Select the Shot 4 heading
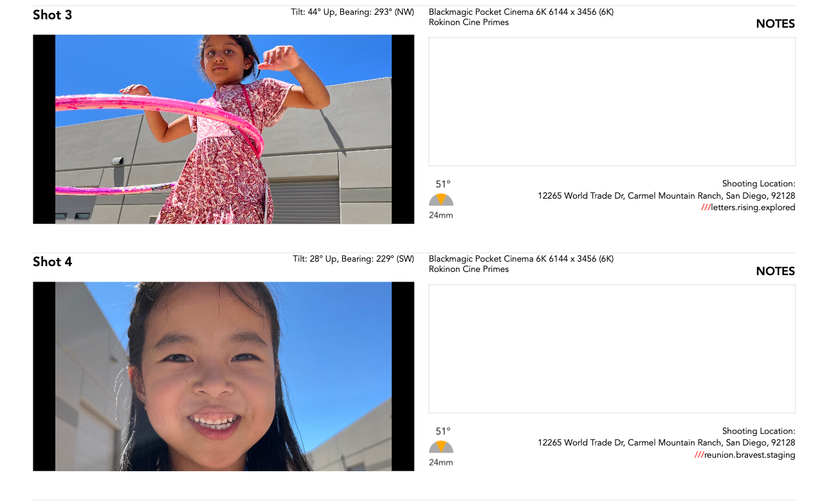Image resolution: width=822 pixels, height=504 pixels. click(53, 262)
